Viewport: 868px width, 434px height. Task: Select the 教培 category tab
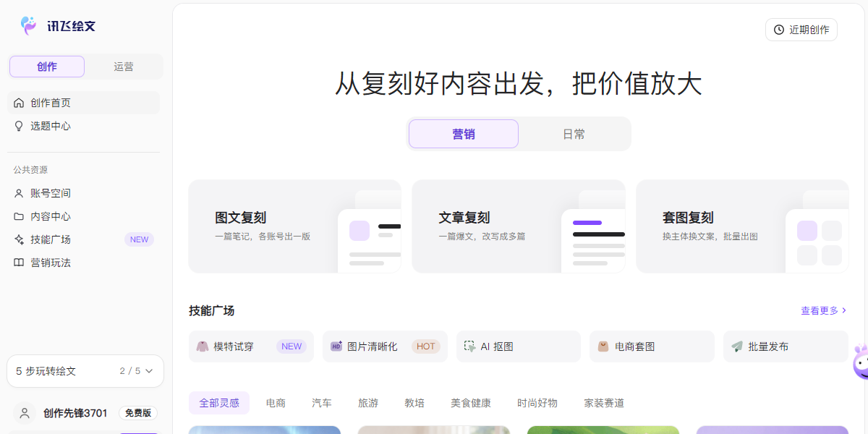point(414,403)
